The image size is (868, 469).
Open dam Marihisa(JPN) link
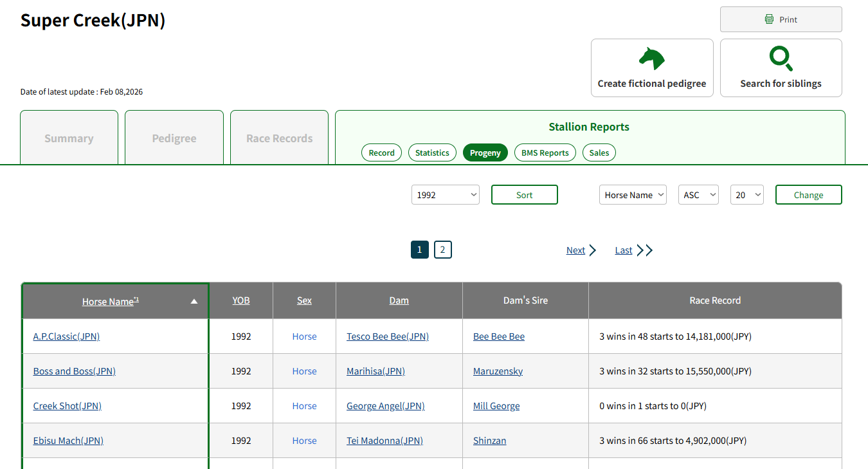[x=375, y=371]
